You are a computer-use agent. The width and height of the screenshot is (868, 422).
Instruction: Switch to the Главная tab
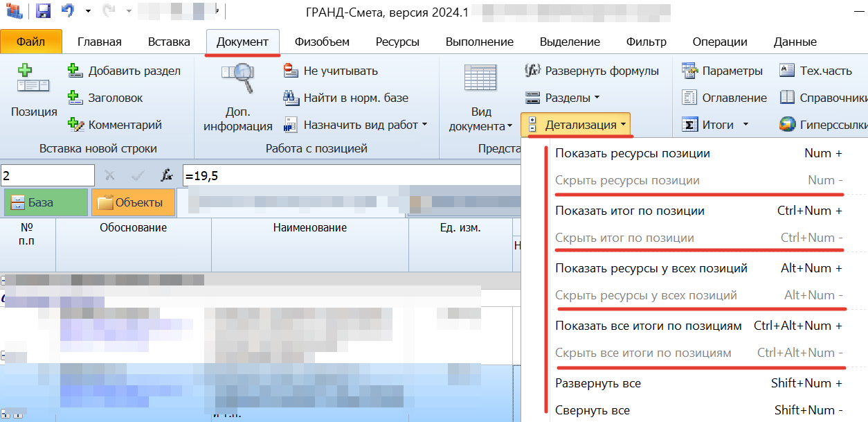[99, 42]
